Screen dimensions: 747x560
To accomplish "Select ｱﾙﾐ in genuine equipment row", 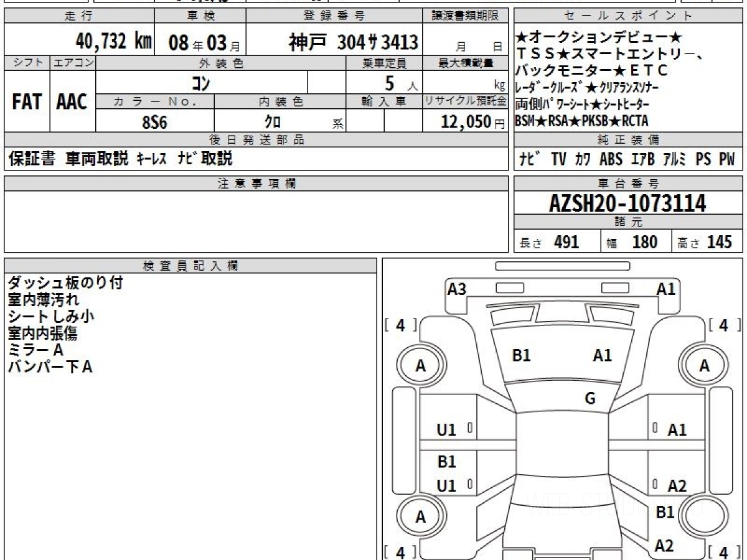I will [674, 159].
